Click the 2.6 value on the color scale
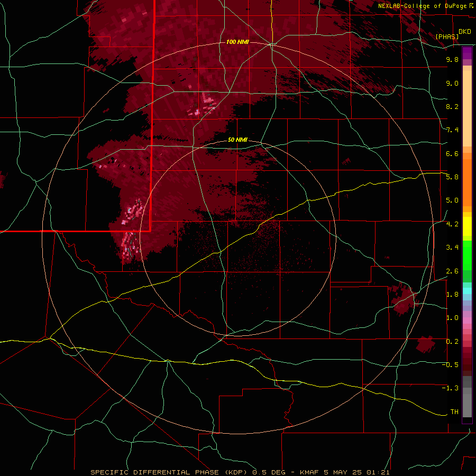 [452, 271]
